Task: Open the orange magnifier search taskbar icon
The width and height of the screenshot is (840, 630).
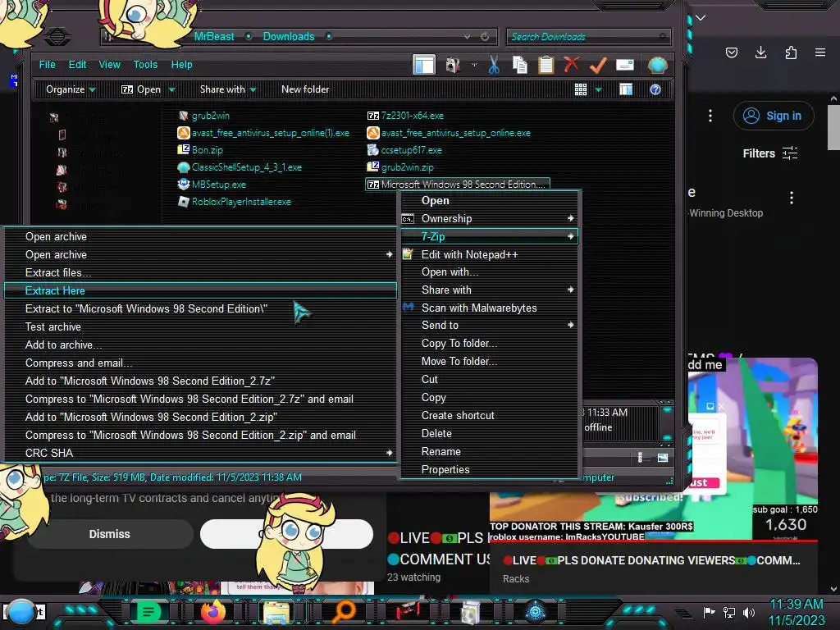Action: (x=344, y=612)
